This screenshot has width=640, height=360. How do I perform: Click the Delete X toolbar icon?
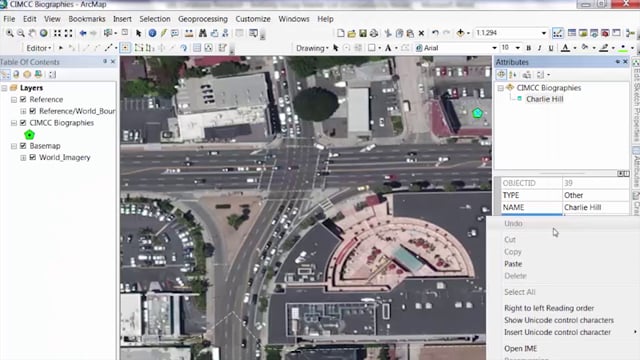pyautogui.click(x=421, y=33)
